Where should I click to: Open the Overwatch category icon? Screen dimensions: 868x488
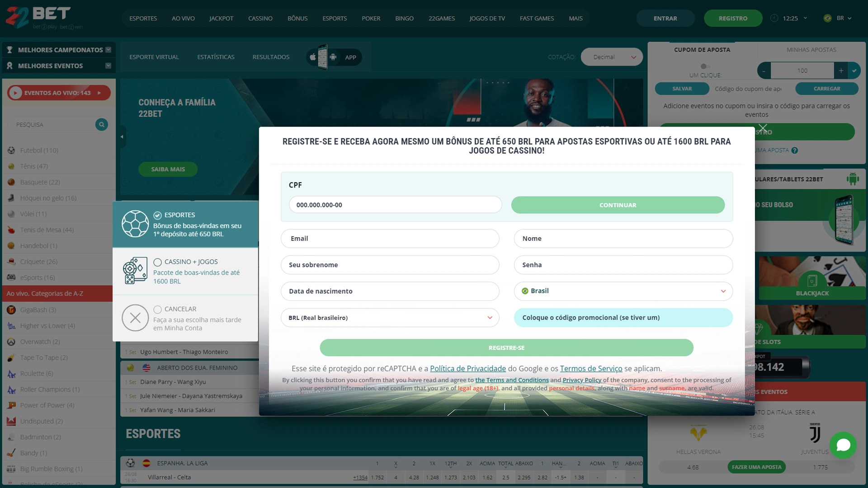point(11,342)
